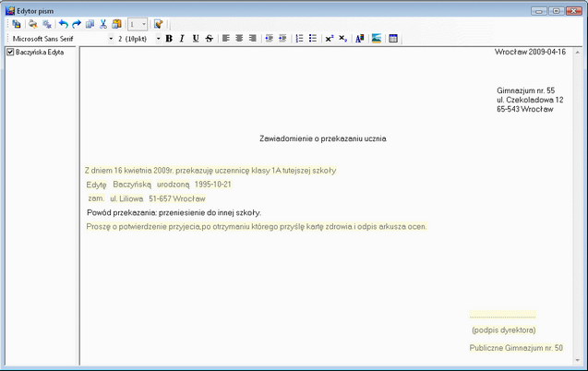Open the page number dropdown showing 1
This screenshot has width=588, height=371.
pos(138,24)
